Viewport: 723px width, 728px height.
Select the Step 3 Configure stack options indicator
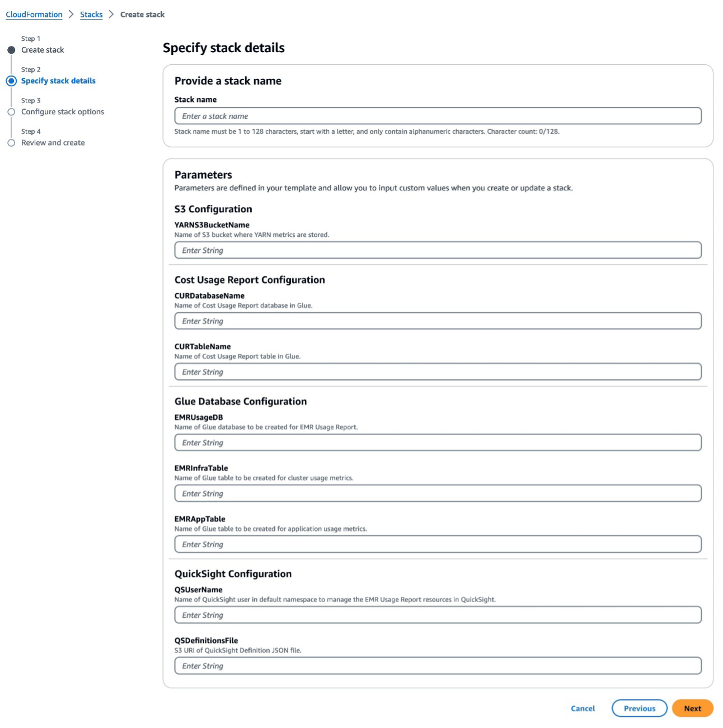coord(11,111)
